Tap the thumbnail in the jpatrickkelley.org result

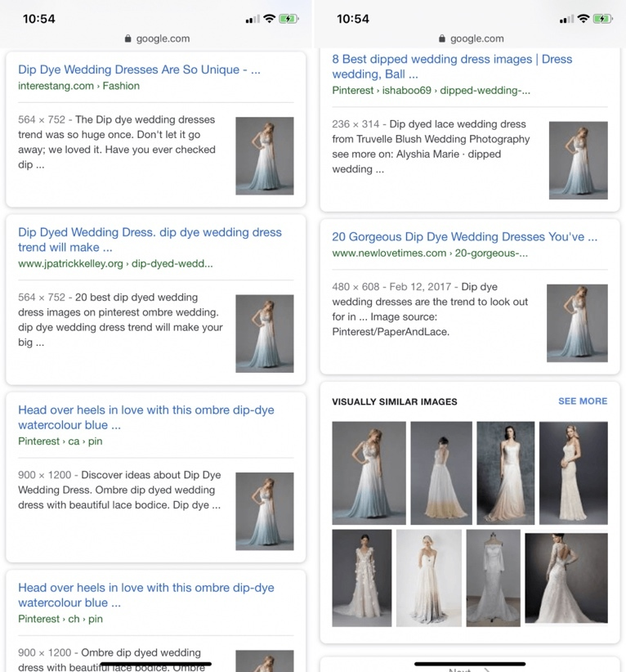(264, 334)
